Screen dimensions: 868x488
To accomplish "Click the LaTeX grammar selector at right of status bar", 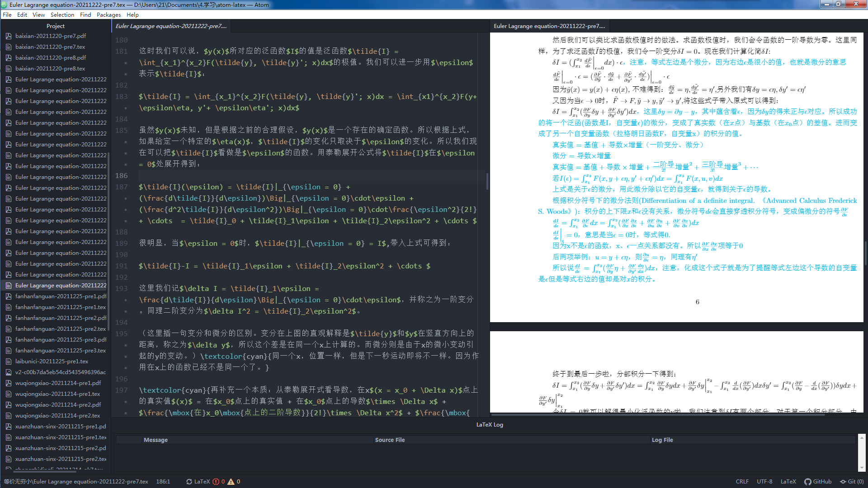I will pos(788,482).
